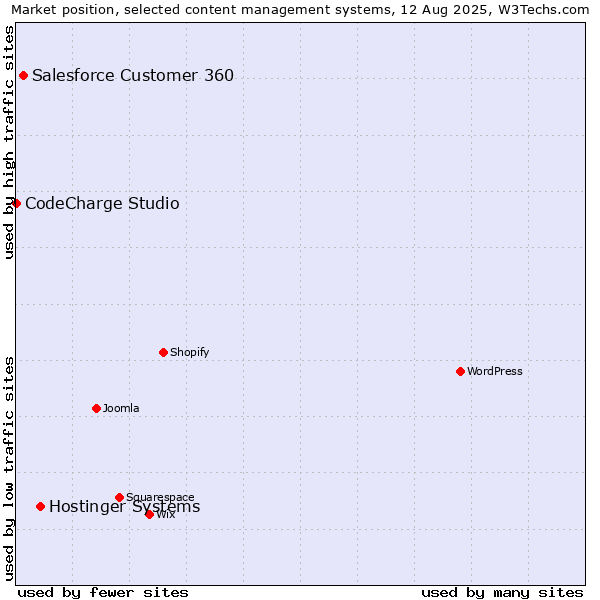The width and height of the screenshot is (600, 600).
Task: Click the CodeCharge Studio red data point
Action: pyautogui.click(x=16, y=203)
